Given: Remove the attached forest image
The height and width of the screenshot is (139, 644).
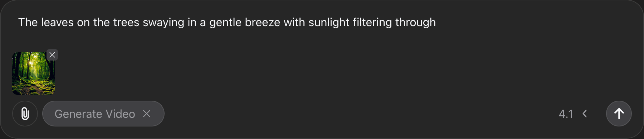Looking at the screenshot, I should (52, 55).
